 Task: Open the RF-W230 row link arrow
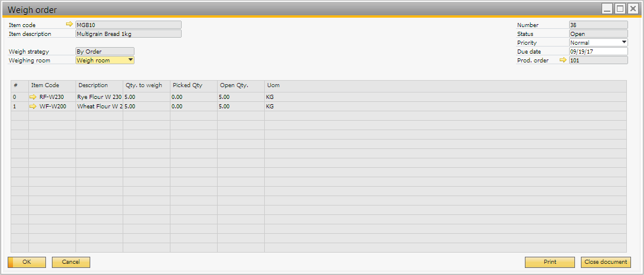pyautogui.click(x=33, y=97)
